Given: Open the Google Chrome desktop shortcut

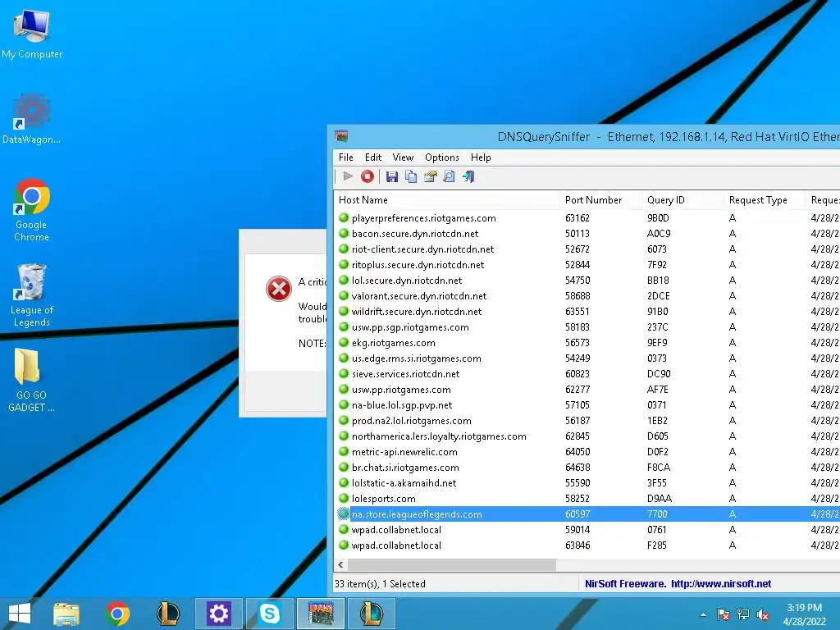Looking at the screenshot, I should point(32,210).
